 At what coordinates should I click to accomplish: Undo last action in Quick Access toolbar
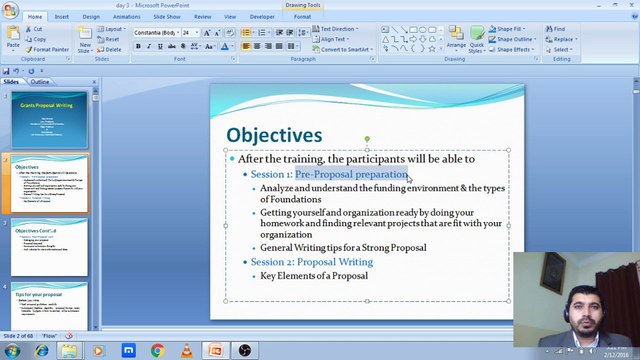click(x=16, y=71)
